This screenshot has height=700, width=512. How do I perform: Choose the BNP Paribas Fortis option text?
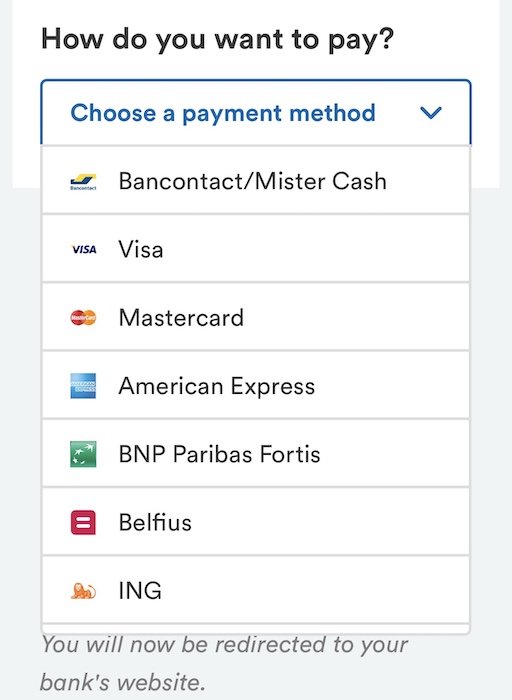pos(219,454)
